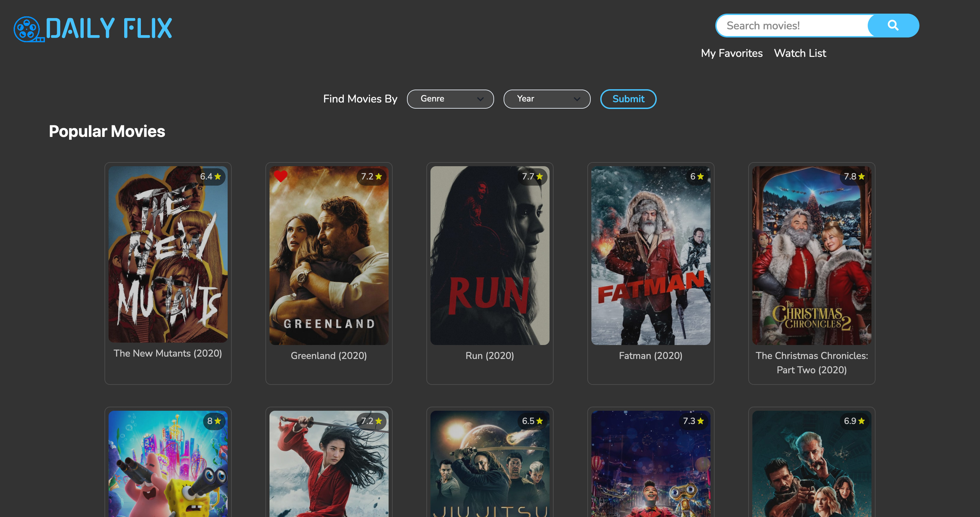
Task: Open the 6.9-rated action movie poster
Action: click(812, 464)
